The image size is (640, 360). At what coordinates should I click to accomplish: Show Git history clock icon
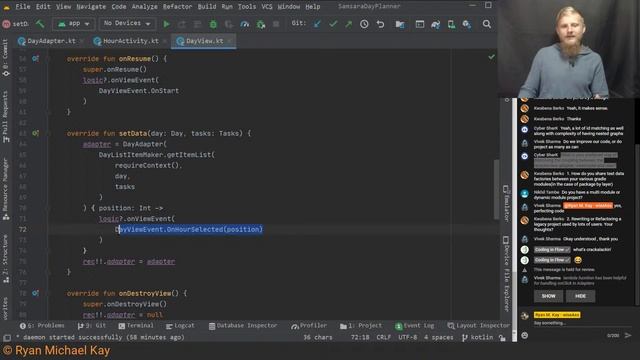(x=364, y=24)
